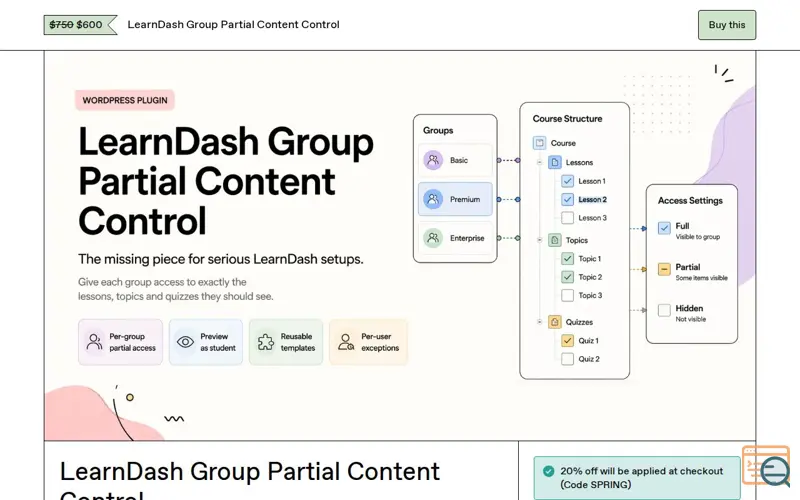This screenshot has height=500, width=800.
Task: Collapse the Topics tree node
Action: click(x=539, y=240)
